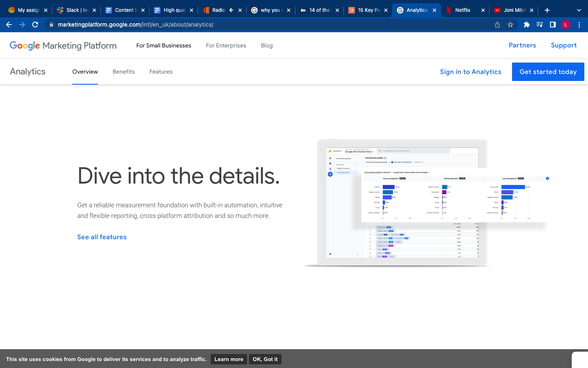Click Sign in to Analytics
This screenshot has height=368, width=588.
click(470, 72)
